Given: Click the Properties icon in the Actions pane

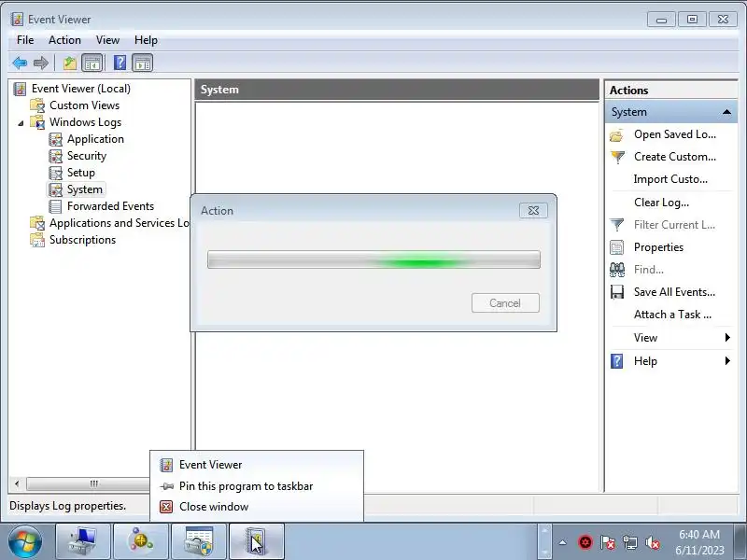Looking at the screenshot, I should pyautogui.click(x=617, y=247).
